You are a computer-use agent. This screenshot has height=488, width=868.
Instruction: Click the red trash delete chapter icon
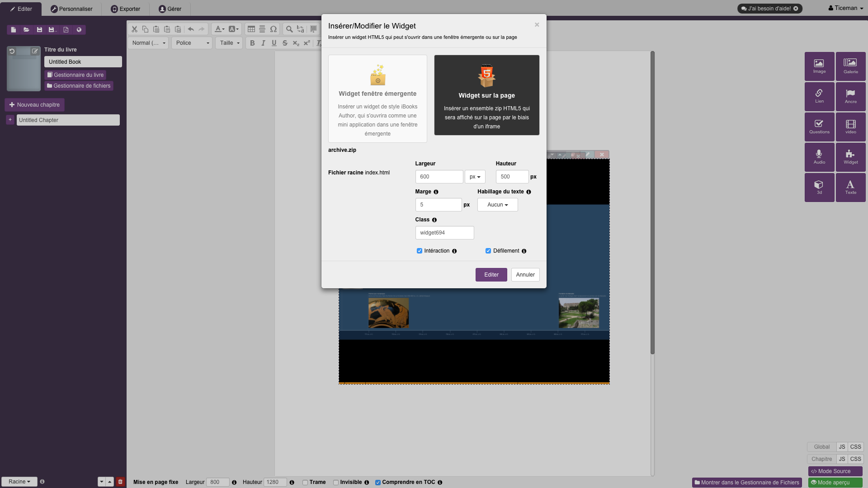point(120,482)
